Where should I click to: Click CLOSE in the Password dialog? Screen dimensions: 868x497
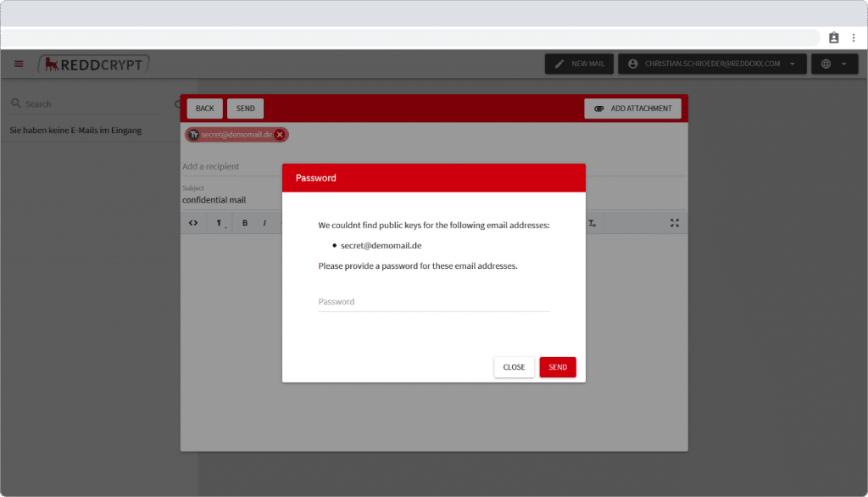pyautogui.click(x=514, y=367)
